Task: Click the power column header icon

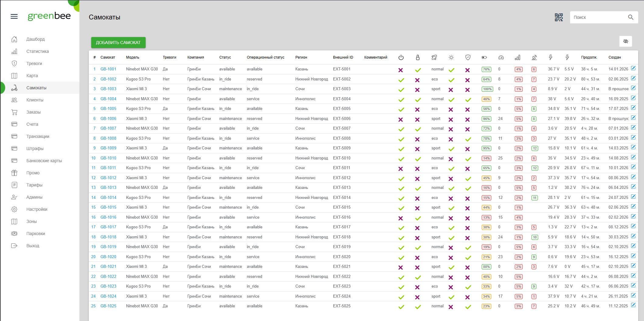Action: tap(401, 57)
